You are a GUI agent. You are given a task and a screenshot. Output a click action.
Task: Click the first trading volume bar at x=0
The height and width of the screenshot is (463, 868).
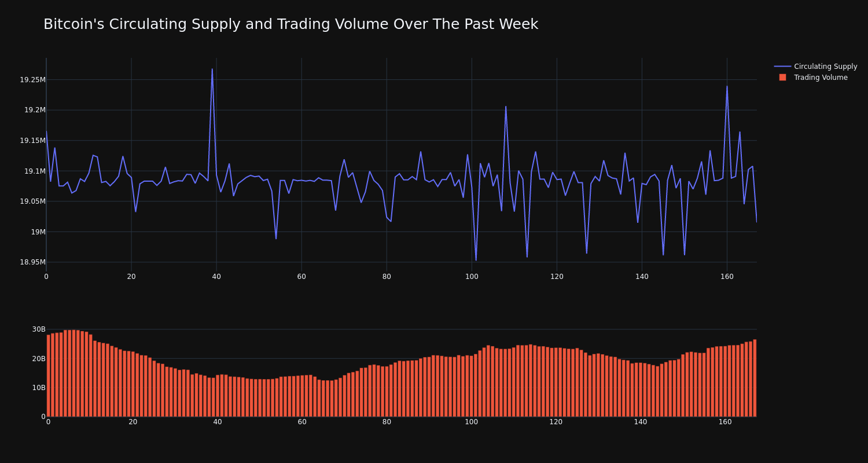48,376
